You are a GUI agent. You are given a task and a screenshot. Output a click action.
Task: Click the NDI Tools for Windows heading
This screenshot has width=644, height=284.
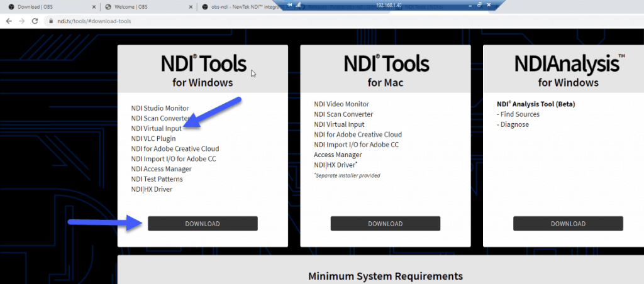203,70
